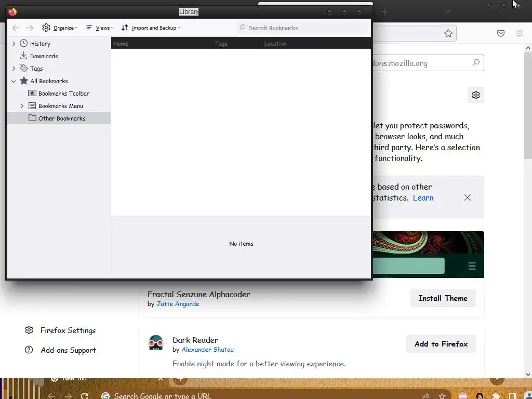Expand the Tags tree node
Screen dimensions: 532x399
click(14, 69)
